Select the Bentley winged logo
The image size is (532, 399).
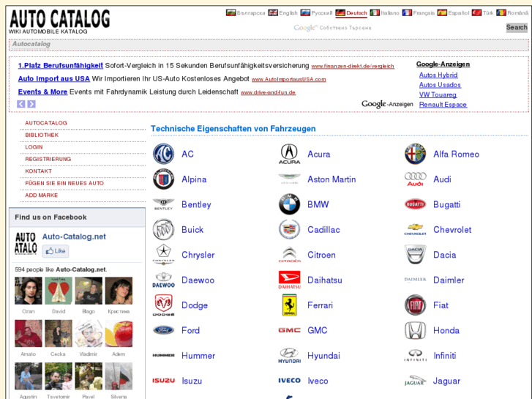click(x=163, y=204)
